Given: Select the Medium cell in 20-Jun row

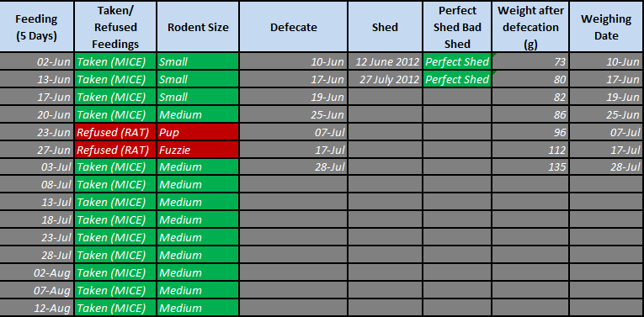Looking at the screenshot, I should point(198,114).
